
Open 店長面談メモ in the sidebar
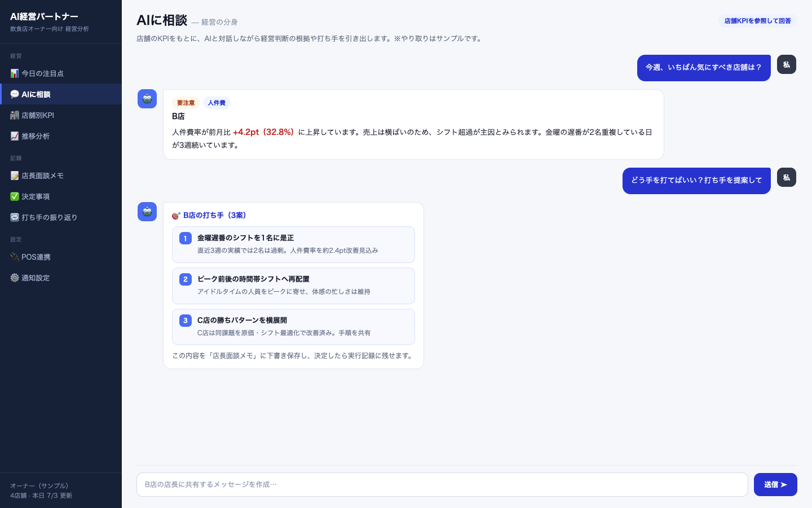tap(61, 176)
